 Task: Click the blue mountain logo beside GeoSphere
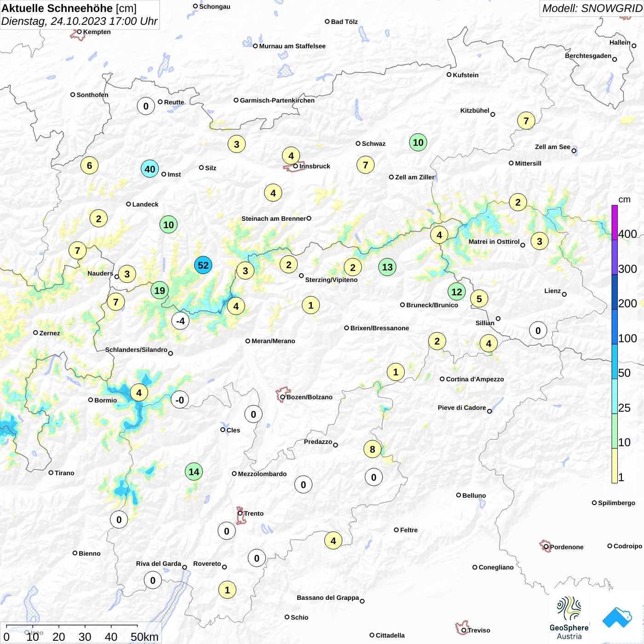(x=617, y=617)
